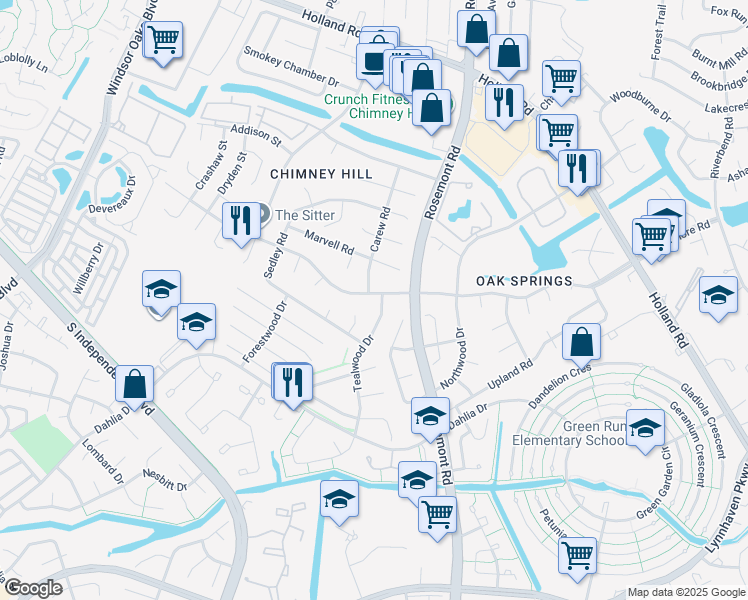748x600 pixels.
Task: Select the Marvell Rd street label
Action: (x=329, y=242)
